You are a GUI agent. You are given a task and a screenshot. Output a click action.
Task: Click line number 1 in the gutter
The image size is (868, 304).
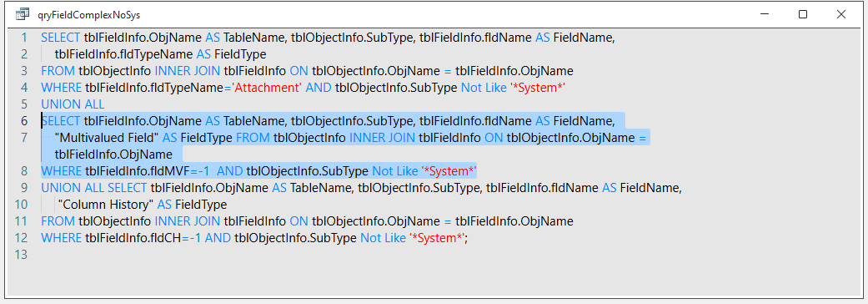24,38
